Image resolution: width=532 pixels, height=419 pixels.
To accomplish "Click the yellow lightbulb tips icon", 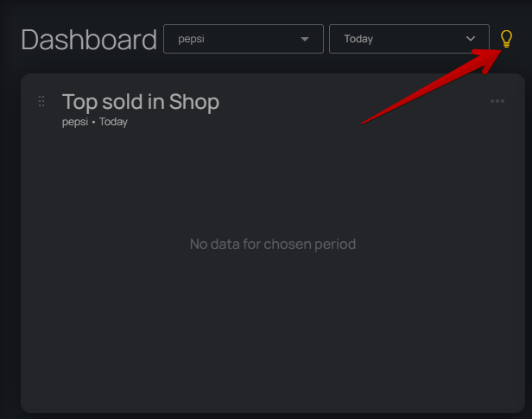I will [507, 38].
